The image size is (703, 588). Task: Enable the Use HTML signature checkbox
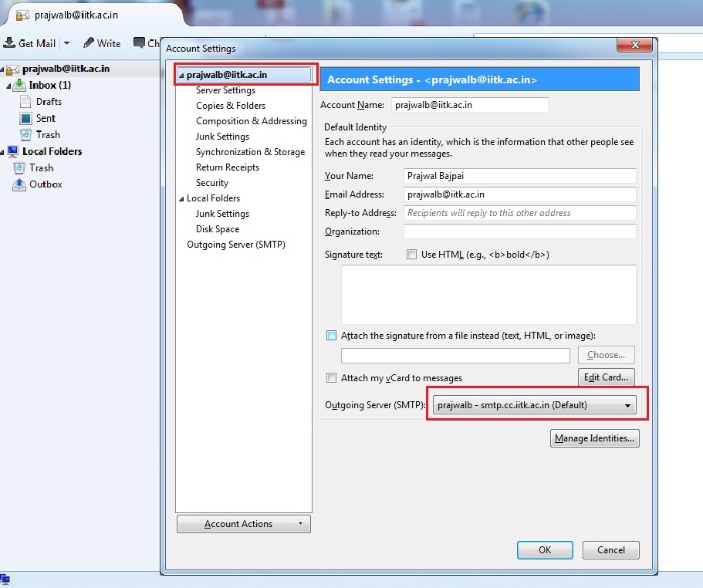coord(411,255)
